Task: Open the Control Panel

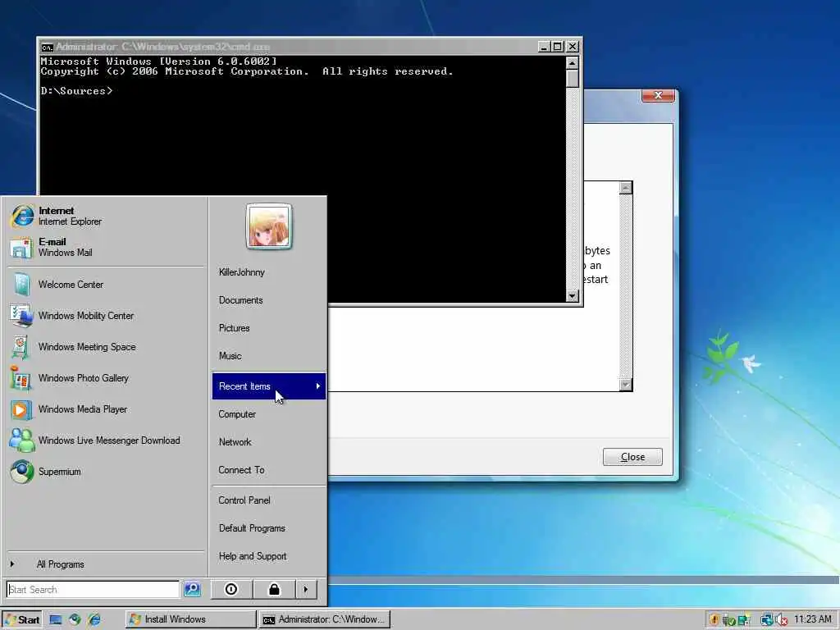Action: 269,500
